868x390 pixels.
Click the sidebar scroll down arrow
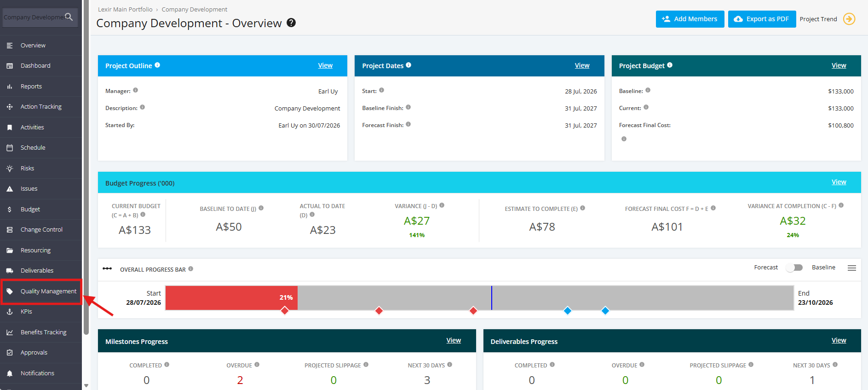[x=86, y=385]
